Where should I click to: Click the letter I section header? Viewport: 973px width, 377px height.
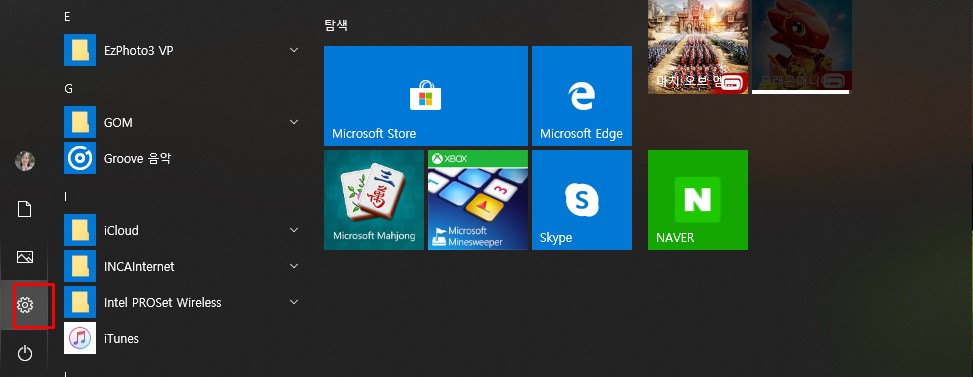point(66,197)
